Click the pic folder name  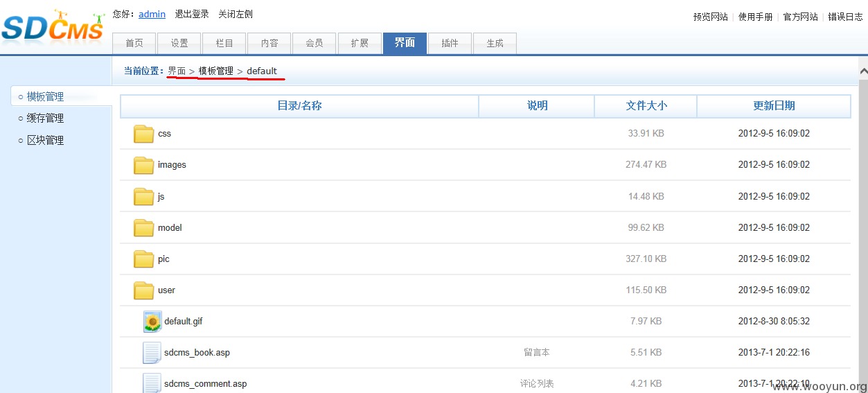(x=163, y=259)
